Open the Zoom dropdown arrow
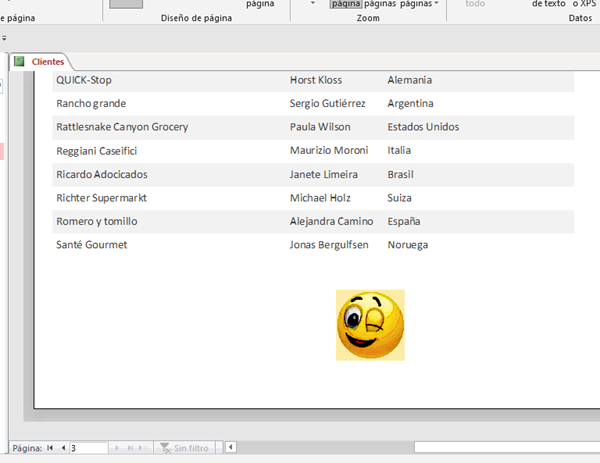The width and height of the screenshot is (600, 463). coord(312,4)
